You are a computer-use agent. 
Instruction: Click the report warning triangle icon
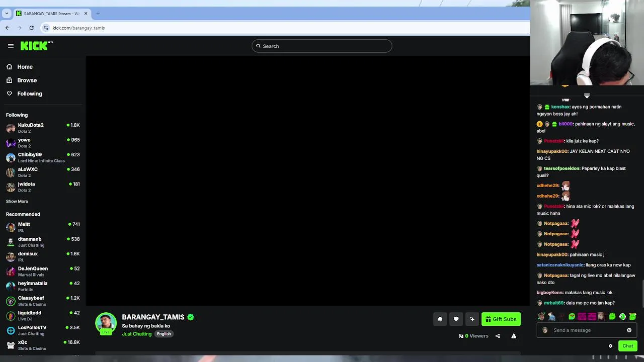tap(514, 336)
